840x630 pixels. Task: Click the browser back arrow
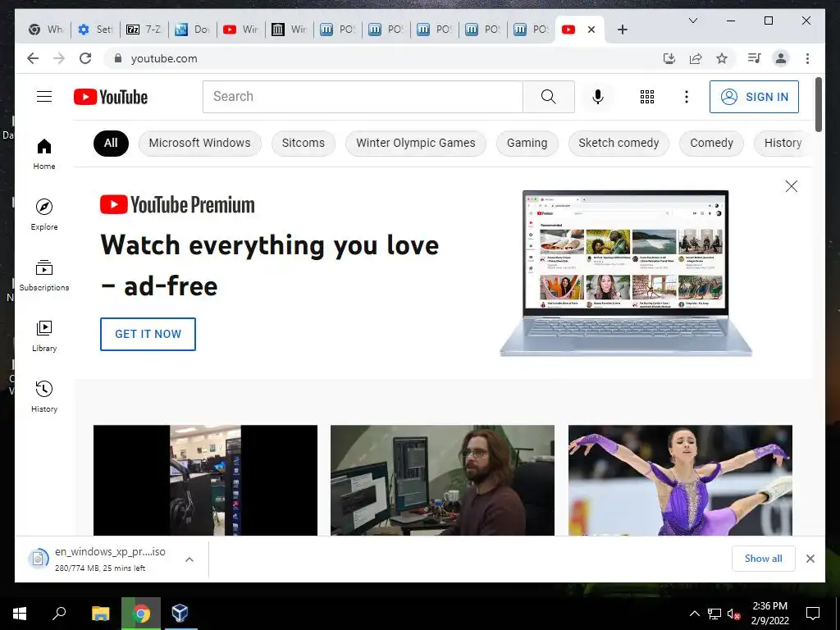(33, 58)
